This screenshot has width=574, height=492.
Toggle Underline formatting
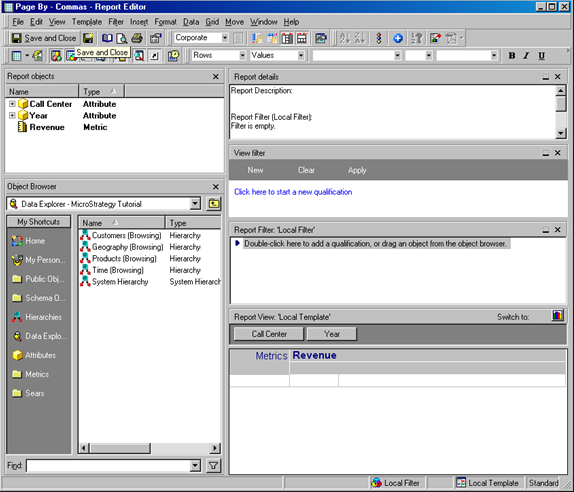click(x=541, y=56)
